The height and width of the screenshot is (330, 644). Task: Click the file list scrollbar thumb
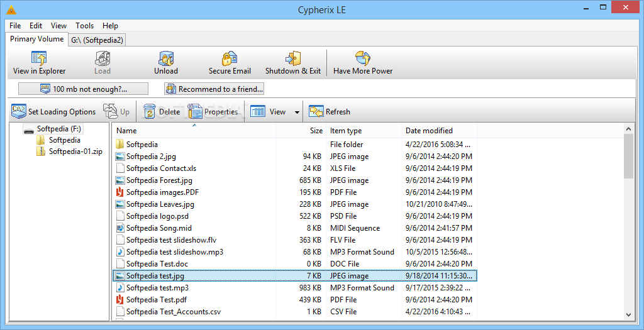628,157
